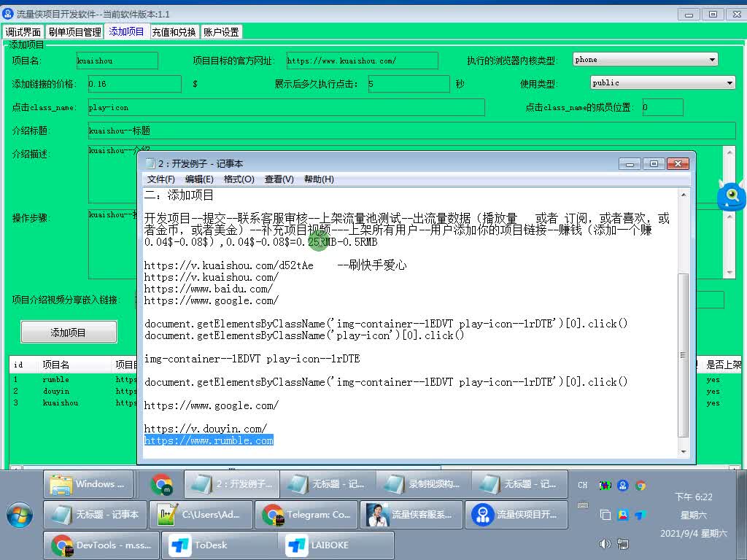Click the 介绍标题 input field

[x=411, y=131]
